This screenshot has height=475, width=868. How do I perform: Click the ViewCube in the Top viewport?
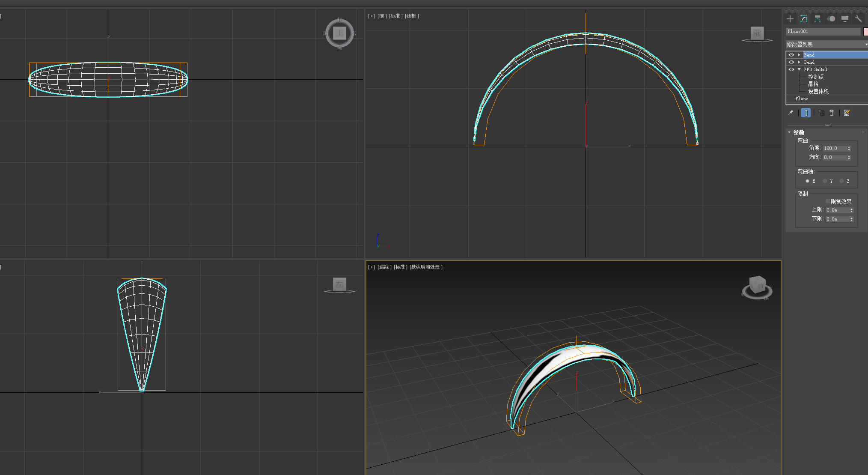click(339, 33)
